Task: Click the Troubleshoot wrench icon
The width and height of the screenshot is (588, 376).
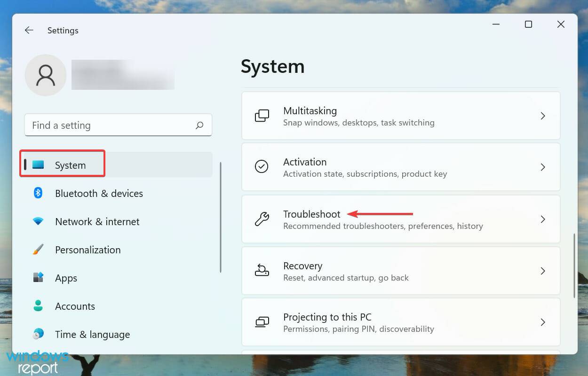Action: click(x=262, y=219)
